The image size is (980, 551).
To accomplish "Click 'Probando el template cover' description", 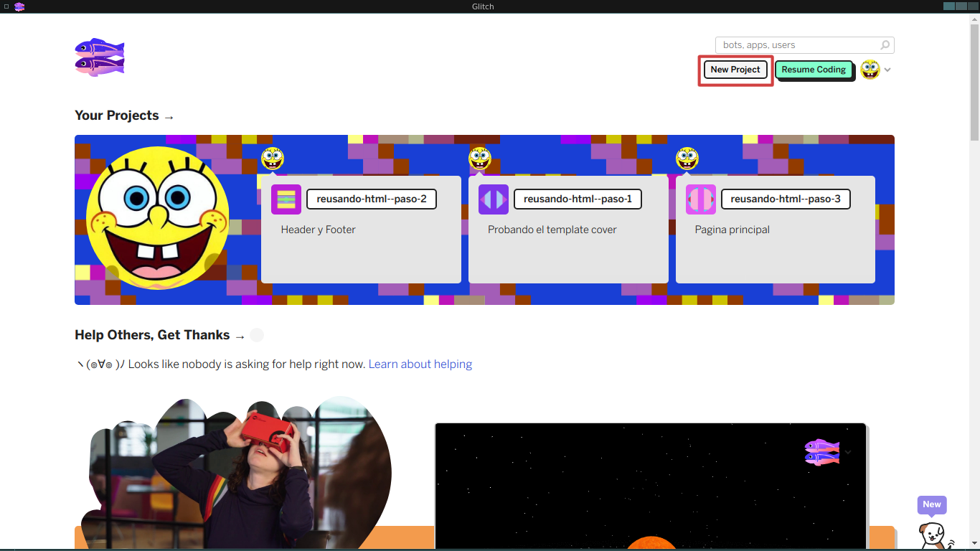I will 552,230.
